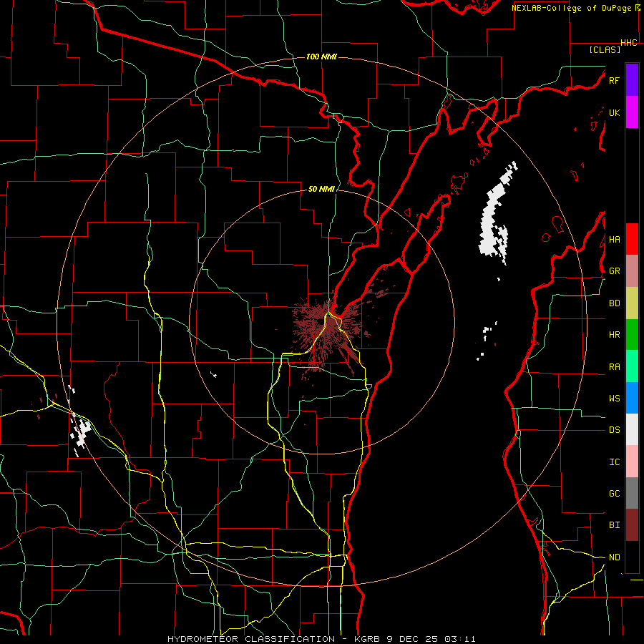Screen dimensions: 644x644
Task: Click the IC legend label
Action: point(614,462)
